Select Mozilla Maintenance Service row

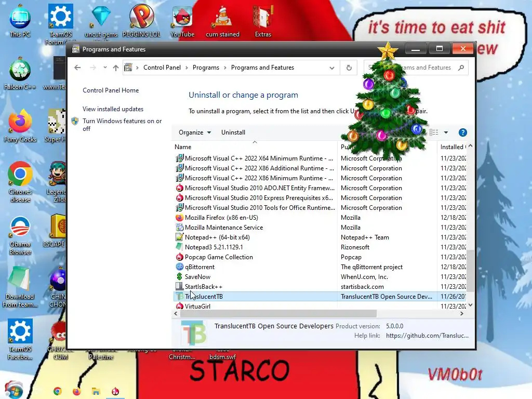click(320, 228)
